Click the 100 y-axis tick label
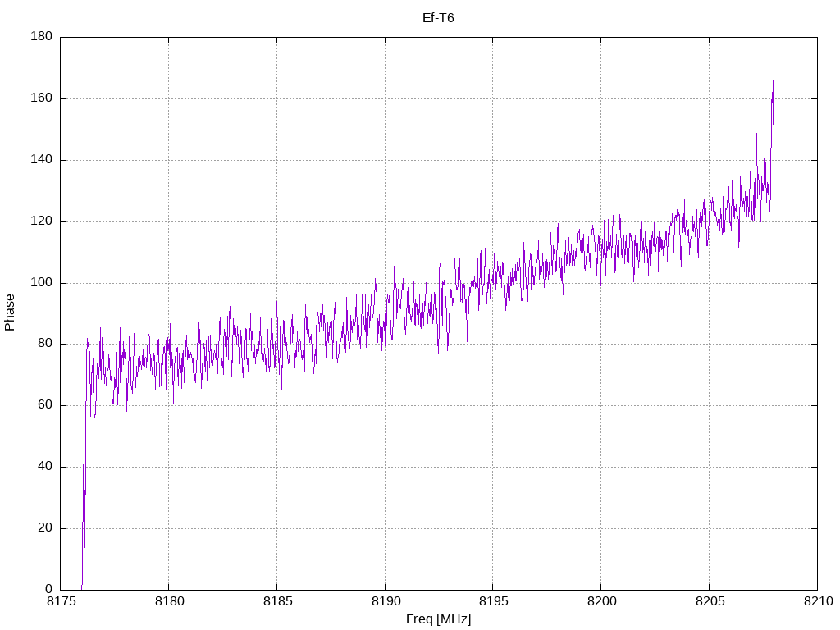This screenshot has height=630, width=840. pos(42,283)
